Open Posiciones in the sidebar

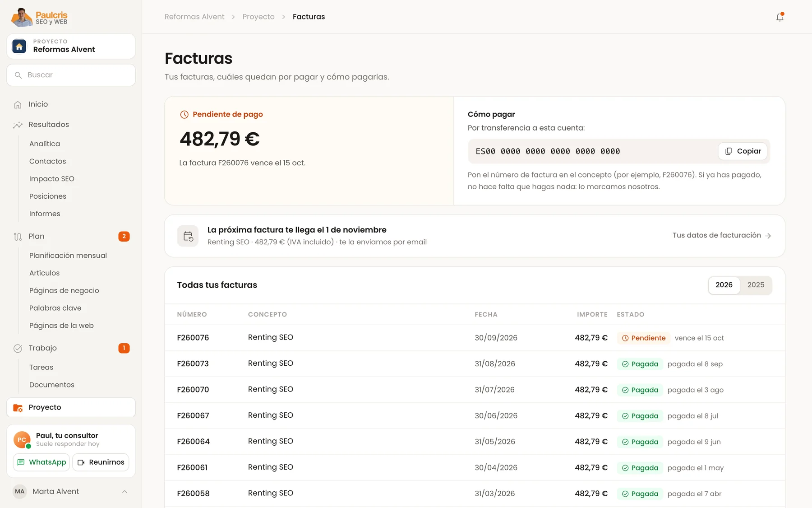click(x=48, y=196)
